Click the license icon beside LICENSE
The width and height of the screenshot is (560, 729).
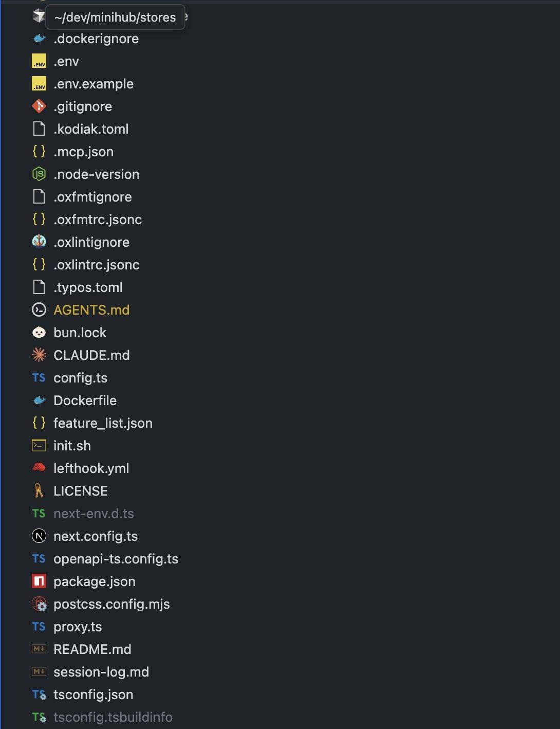click(39, 491)
